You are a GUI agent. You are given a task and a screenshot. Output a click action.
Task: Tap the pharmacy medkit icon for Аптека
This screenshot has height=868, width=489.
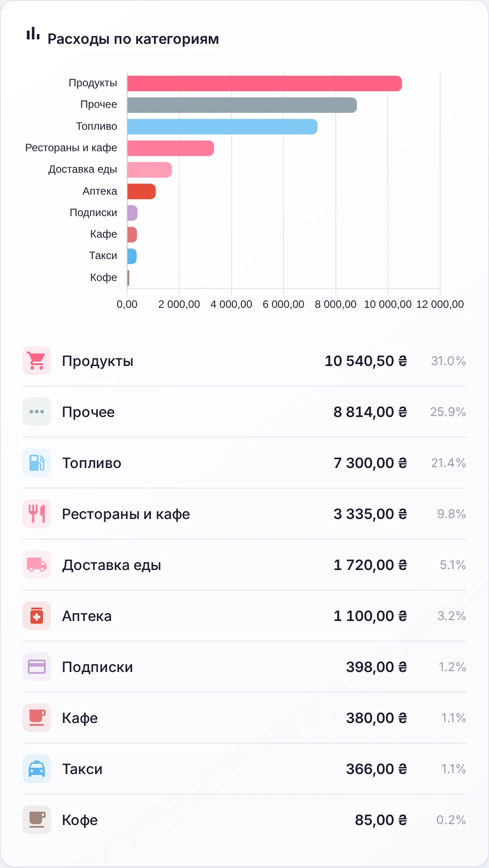click(37, 616)
